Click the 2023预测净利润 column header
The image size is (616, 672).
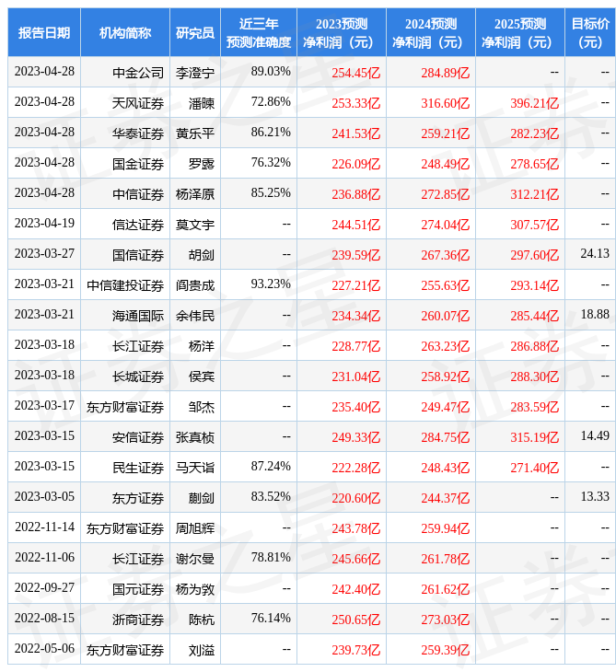tap(342, 32)
